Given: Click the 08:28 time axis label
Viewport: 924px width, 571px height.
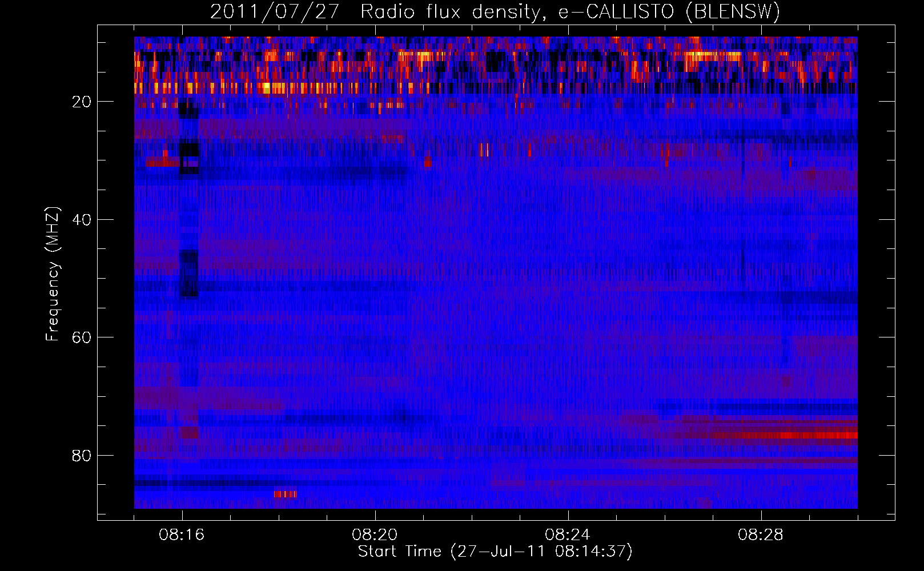Looking at the screenshot, I should pyautogui.click(x=761, y=535).
